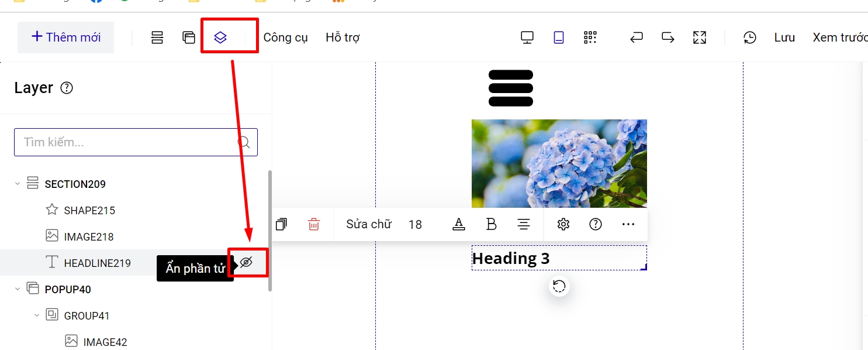Click Sửa chữ to edit text
The height and width of the screenshot is (350, 868).
tap(368, 224)
